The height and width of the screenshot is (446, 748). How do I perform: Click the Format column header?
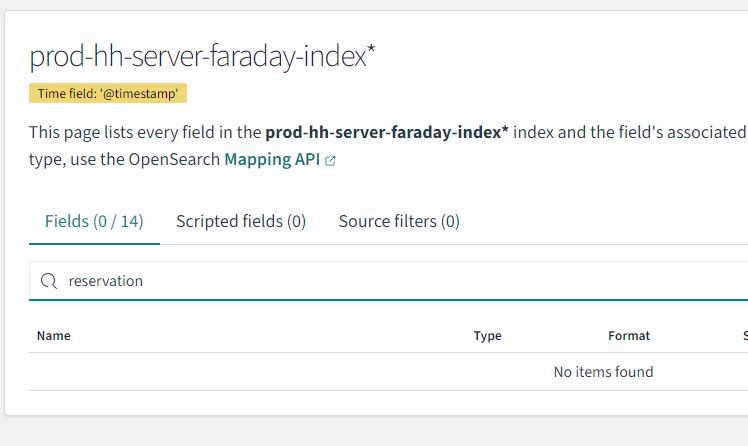pos(629,336)
